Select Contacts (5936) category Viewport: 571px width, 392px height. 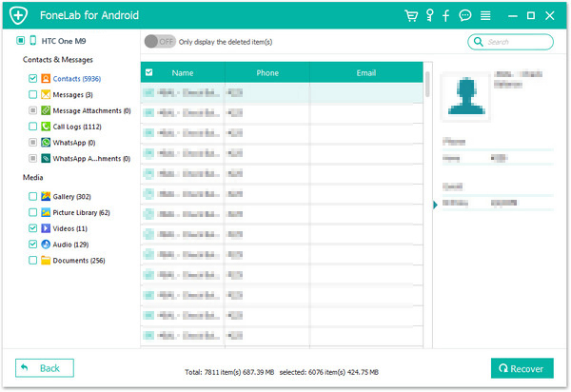[77, 79]
